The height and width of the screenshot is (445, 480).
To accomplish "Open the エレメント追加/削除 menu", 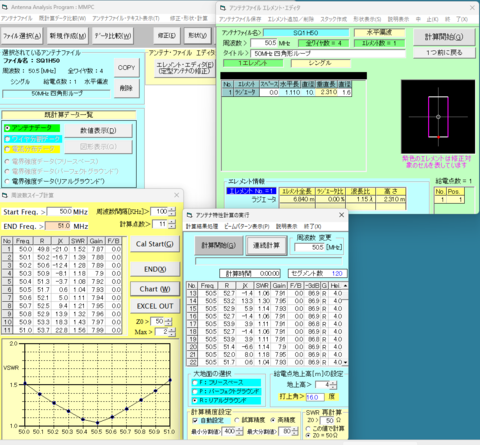I will click(x=290, y=19).
